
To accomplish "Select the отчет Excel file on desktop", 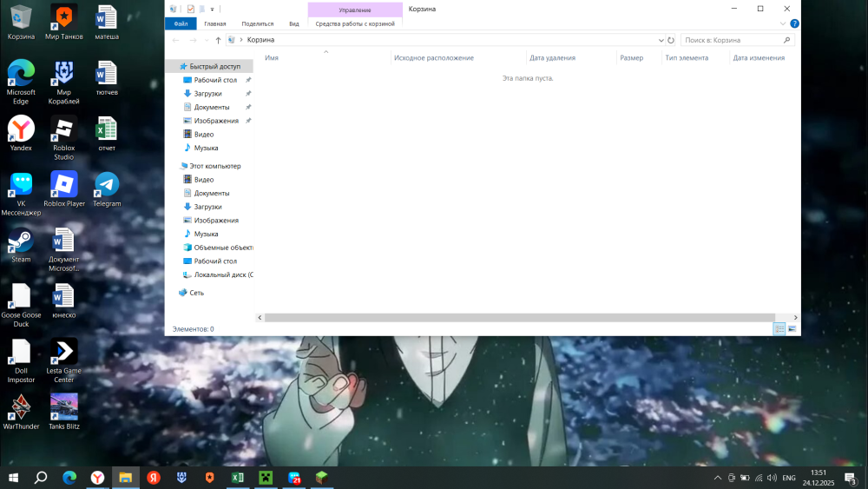I will tap(106, 134).
